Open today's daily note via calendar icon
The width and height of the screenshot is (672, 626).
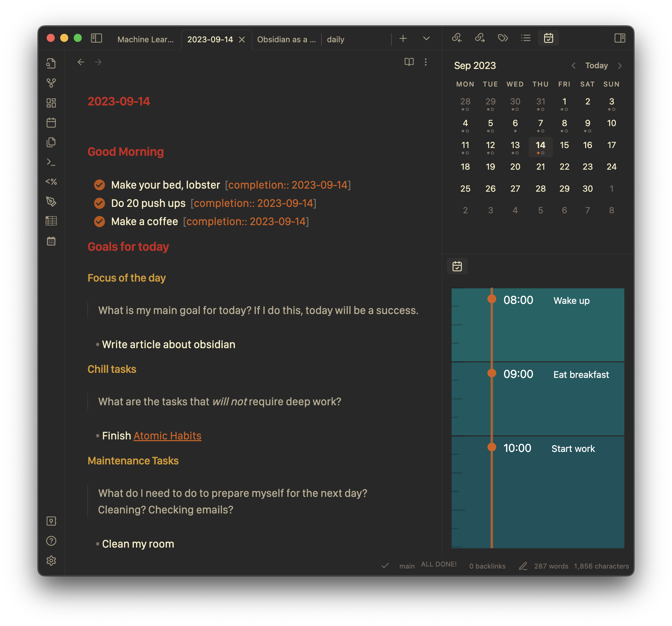(x=51, y=122)
